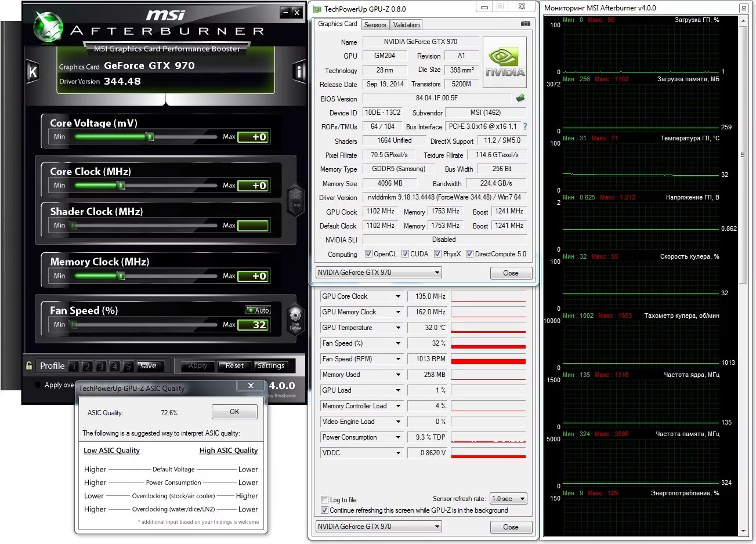This screenshot has height=544, width=756.
Task: Click Close in the Graphics Card window
Action: [511, 273]
